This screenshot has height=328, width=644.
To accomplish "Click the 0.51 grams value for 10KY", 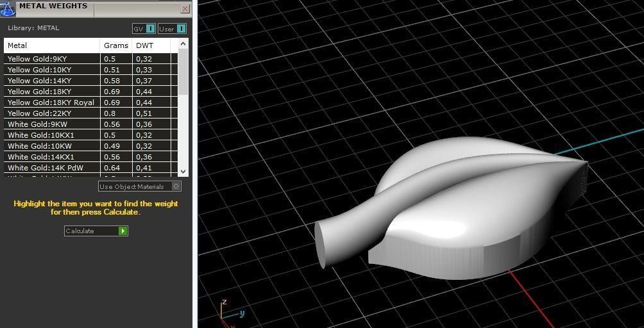I will 112,70.
